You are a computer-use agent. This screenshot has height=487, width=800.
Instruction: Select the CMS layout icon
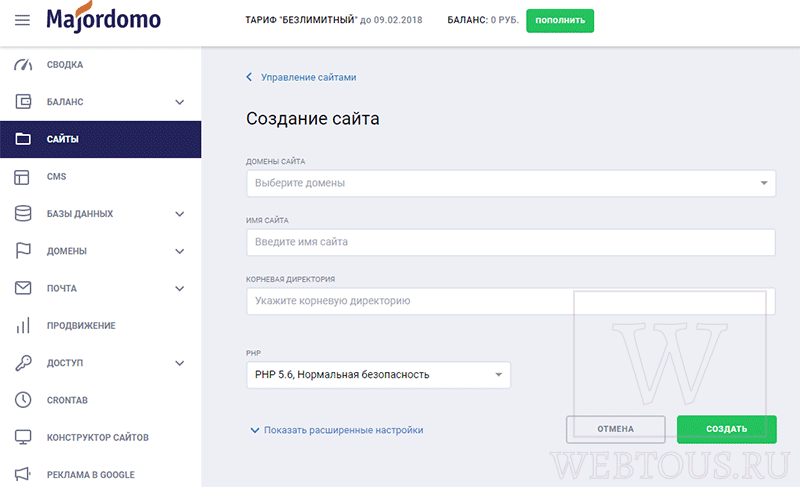pyautogui.click(x=22, y=176)
